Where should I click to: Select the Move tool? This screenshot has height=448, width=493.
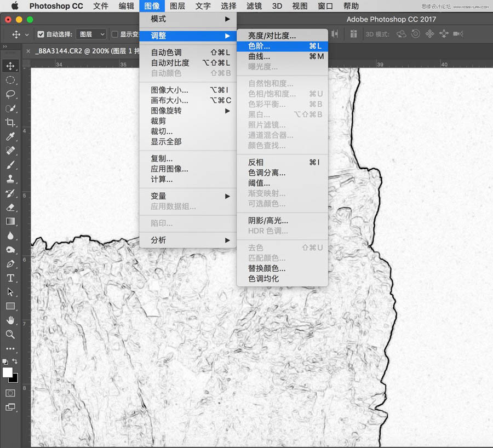(x=11, y=66)
